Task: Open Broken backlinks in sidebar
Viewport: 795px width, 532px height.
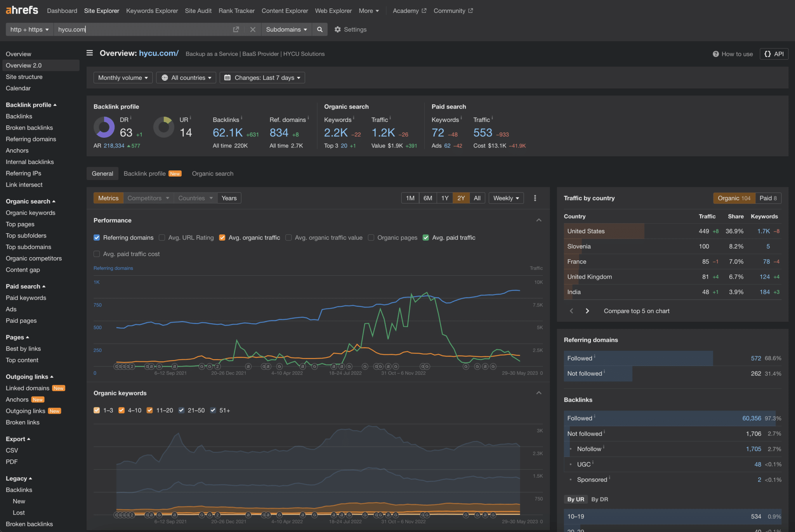Action: [29, 128]
